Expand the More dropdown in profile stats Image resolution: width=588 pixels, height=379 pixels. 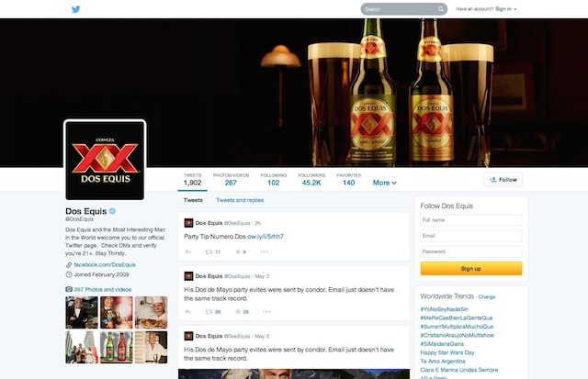pos(384,183)
